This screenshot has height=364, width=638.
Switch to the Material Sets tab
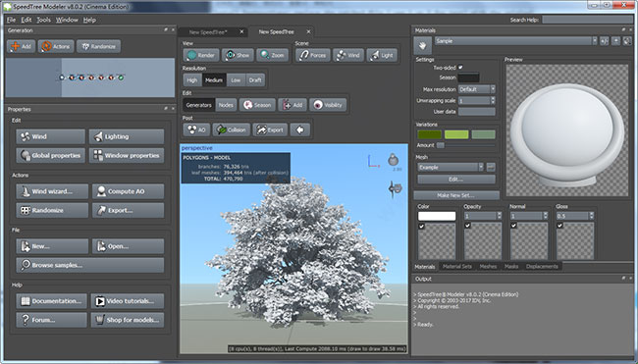457,267
